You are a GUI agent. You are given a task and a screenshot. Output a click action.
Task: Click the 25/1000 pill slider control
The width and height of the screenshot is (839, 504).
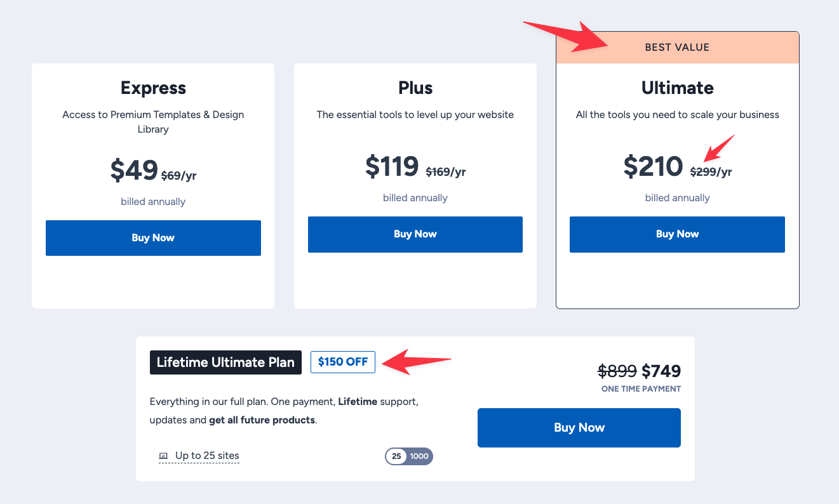click(408, 456)
